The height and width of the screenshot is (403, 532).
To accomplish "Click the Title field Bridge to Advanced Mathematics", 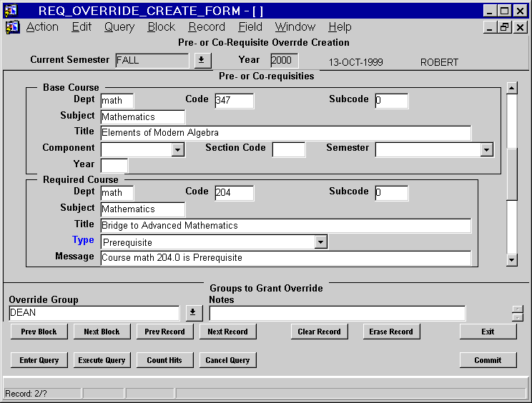I will [x=286, y=226].
